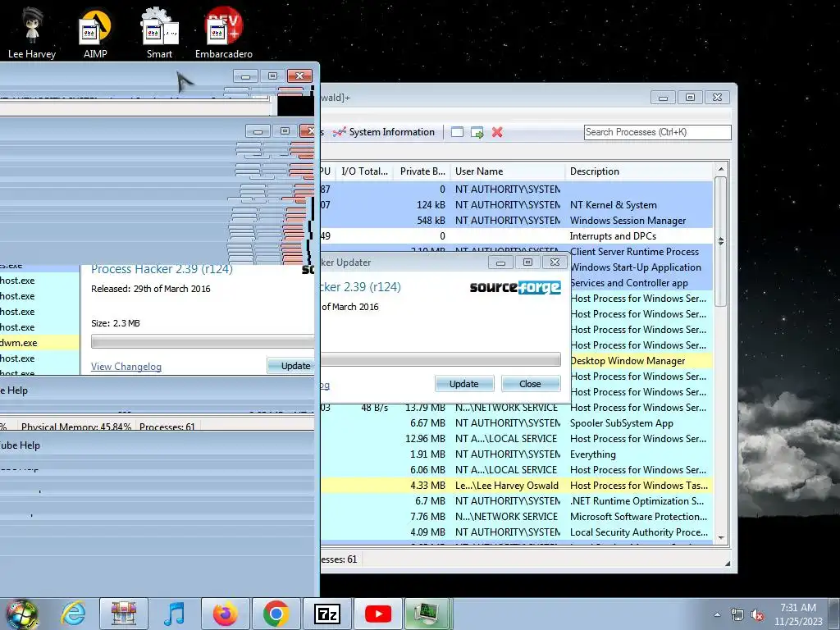Open the music player taskbar icon
840x630 pixels.
[174, 614]
